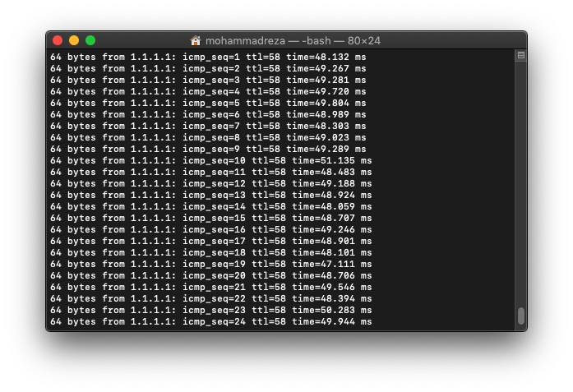Click the ping line with icmp_seq=2
Screen dimensions: 573x392
[x=208, y=68]
